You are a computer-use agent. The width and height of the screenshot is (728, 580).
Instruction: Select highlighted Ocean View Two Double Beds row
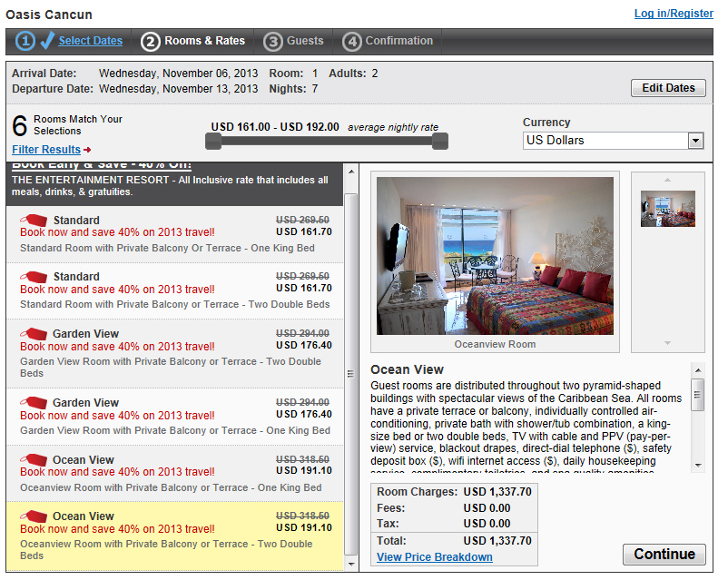click(x=175, y=536)
